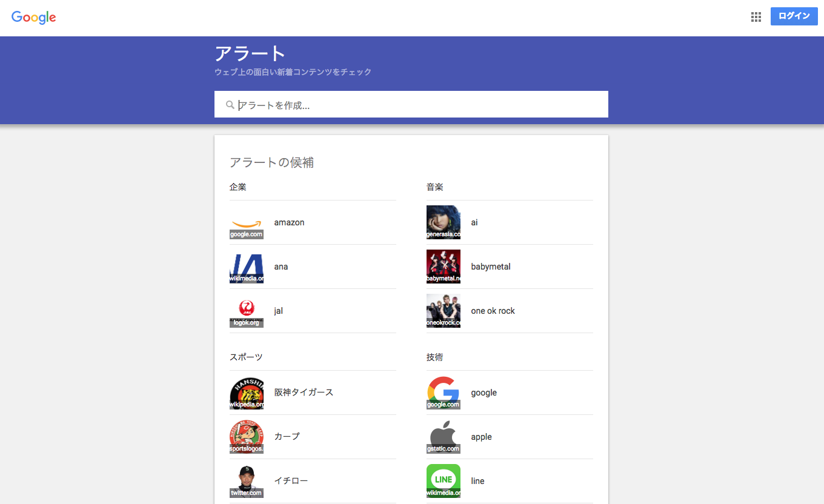Click the 技術 category heading
Screen dimensions: 824x504
tap(435, 357)
